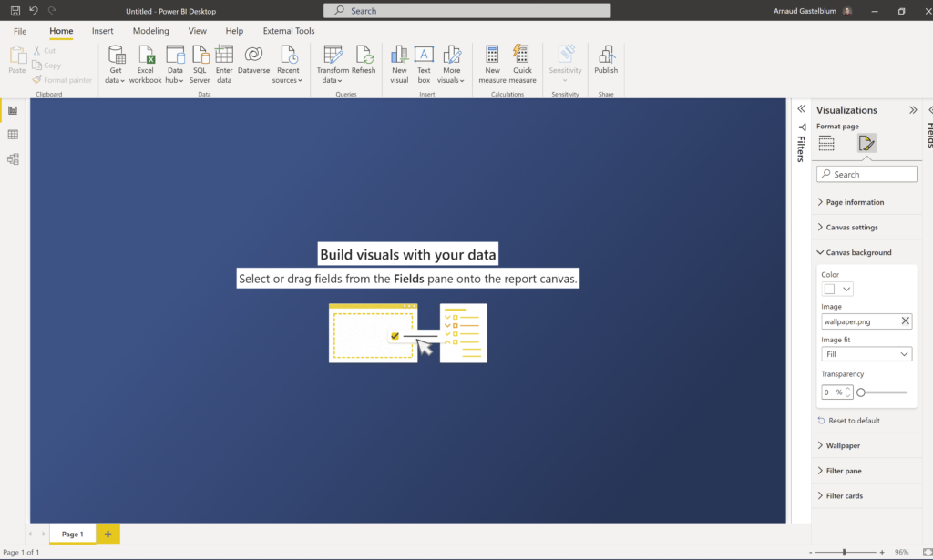The height and width of the screenshot is (560, 933).
Task: Click the zoom in plus button
Action: (882, 553)
